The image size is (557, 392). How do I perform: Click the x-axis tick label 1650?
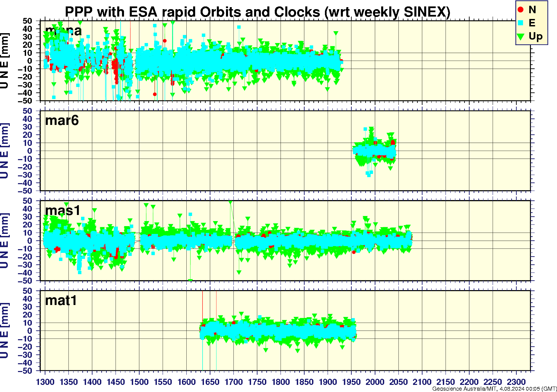[x=210, y=382]
